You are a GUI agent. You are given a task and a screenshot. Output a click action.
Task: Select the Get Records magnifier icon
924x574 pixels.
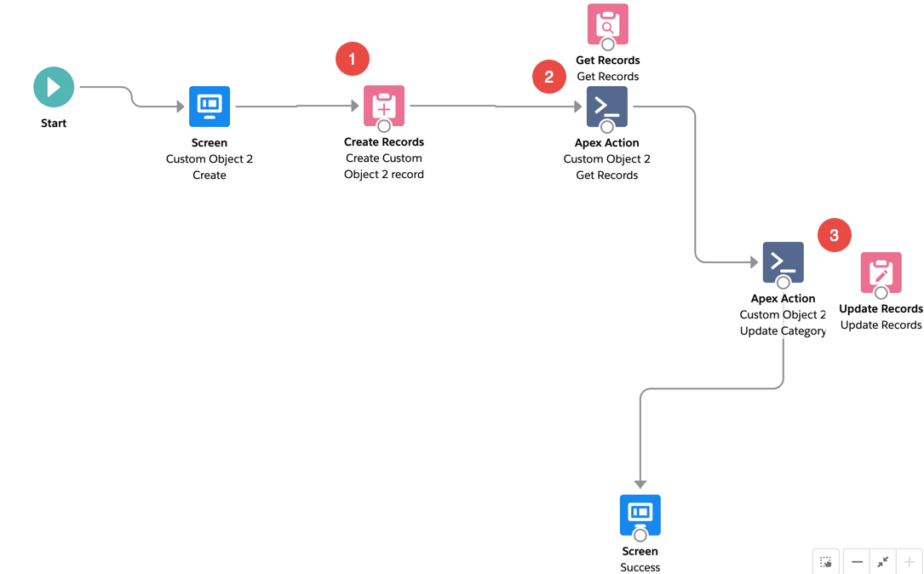pos(608,24)
